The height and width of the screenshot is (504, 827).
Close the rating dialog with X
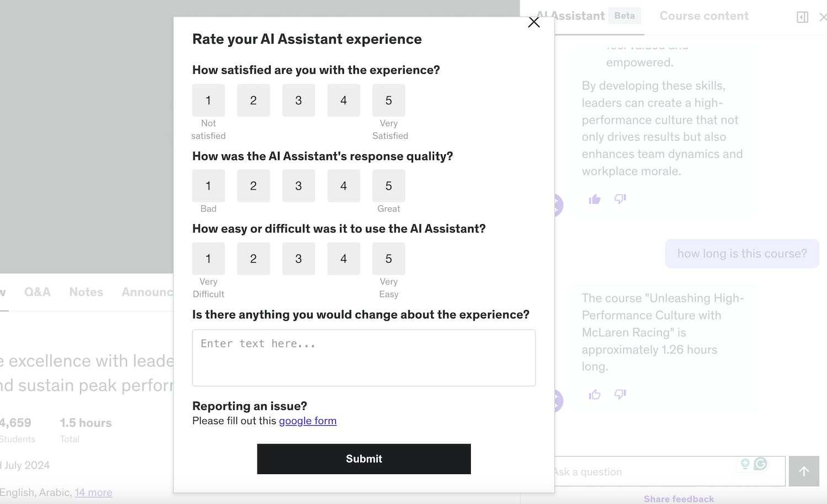[x=534, y=22]
